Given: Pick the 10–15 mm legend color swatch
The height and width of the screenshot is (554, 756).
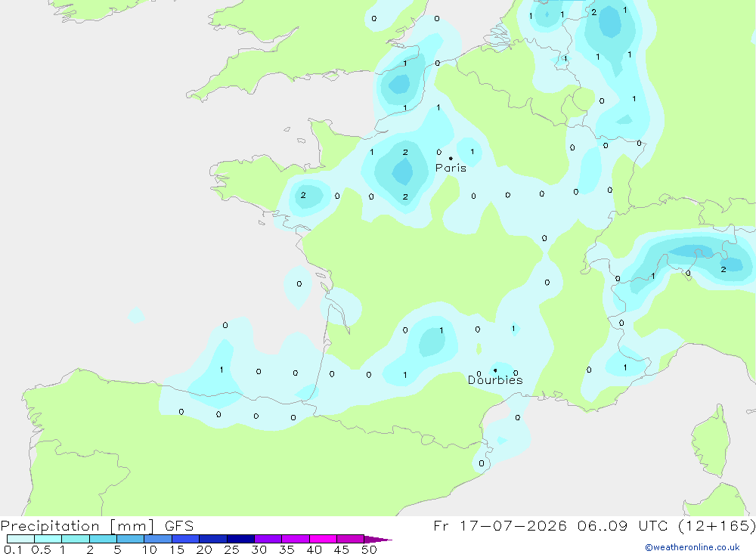Looking at the screenshot, I should coord(158,539).
